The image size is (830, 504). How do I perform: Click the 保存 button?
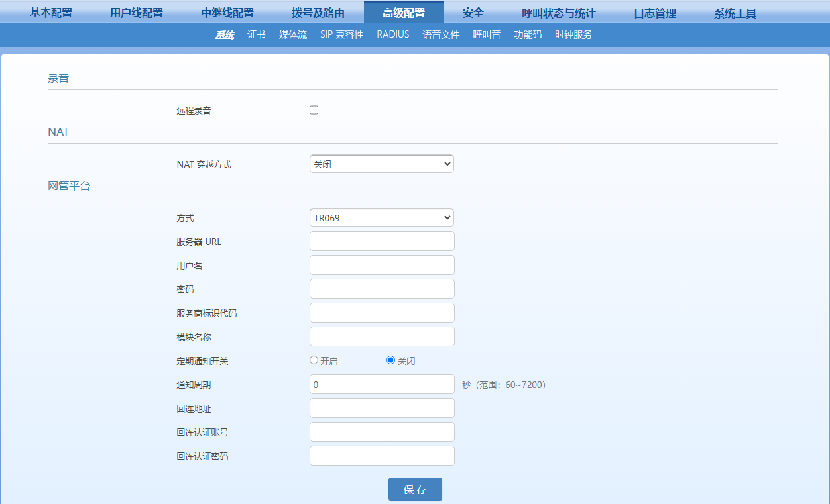415,489
